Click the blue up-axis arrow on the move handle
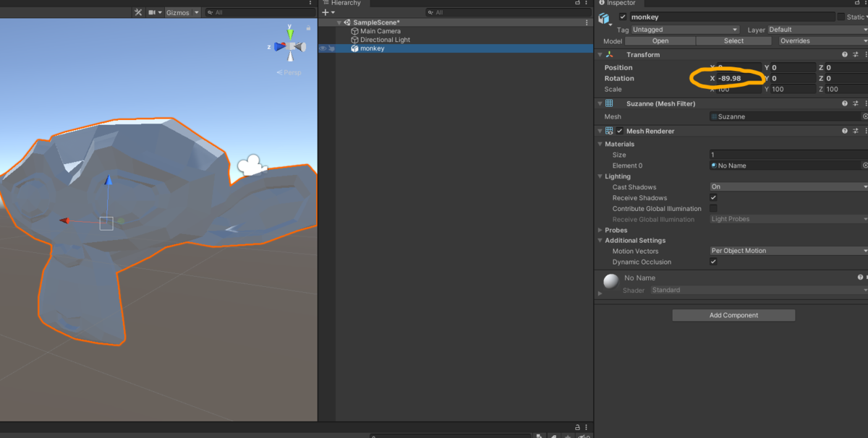 click(x=108, y=181)
